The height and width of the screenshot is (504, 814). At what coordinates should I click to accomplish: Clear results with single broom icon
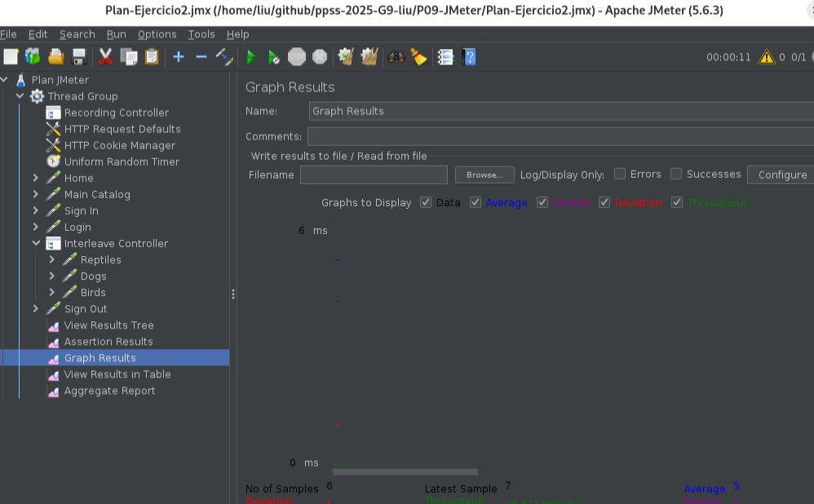pos(346,56)
